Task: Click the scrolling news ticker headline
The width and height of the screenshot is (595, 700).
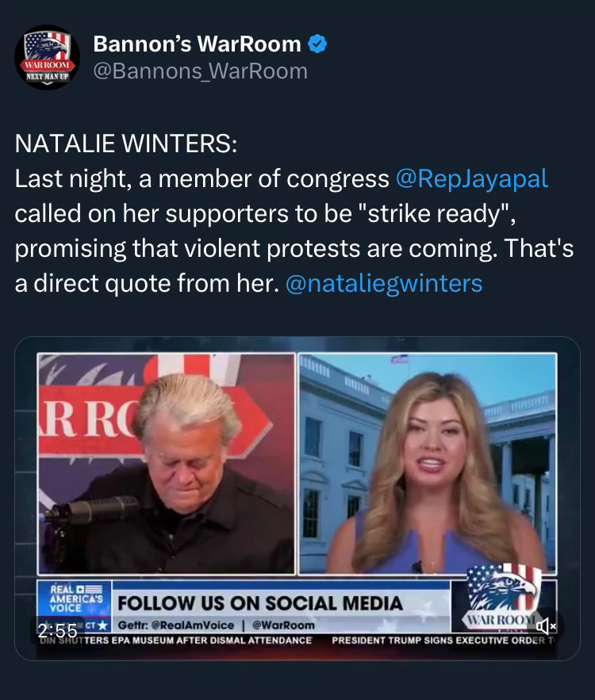Action: (x=175, y=641)
